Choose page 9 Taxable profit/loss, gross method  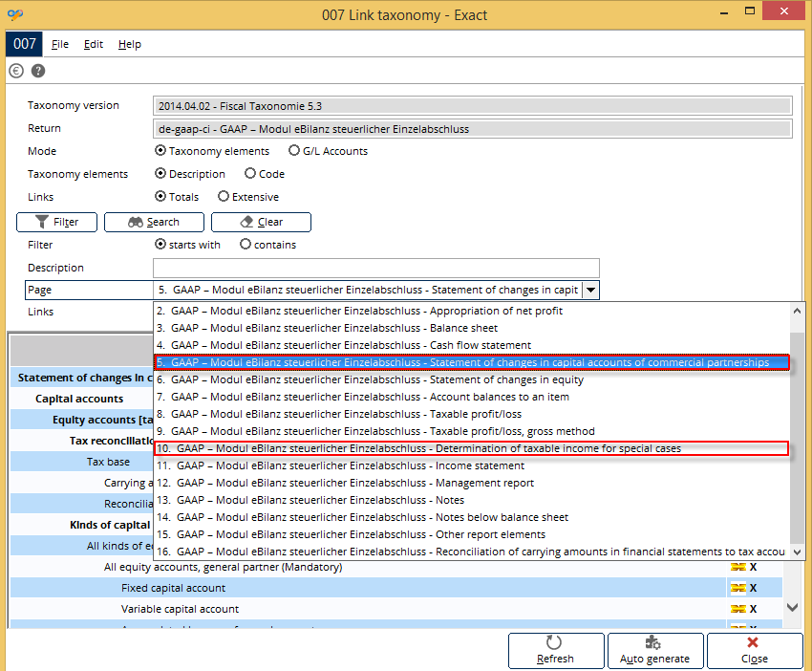(472, 431)
